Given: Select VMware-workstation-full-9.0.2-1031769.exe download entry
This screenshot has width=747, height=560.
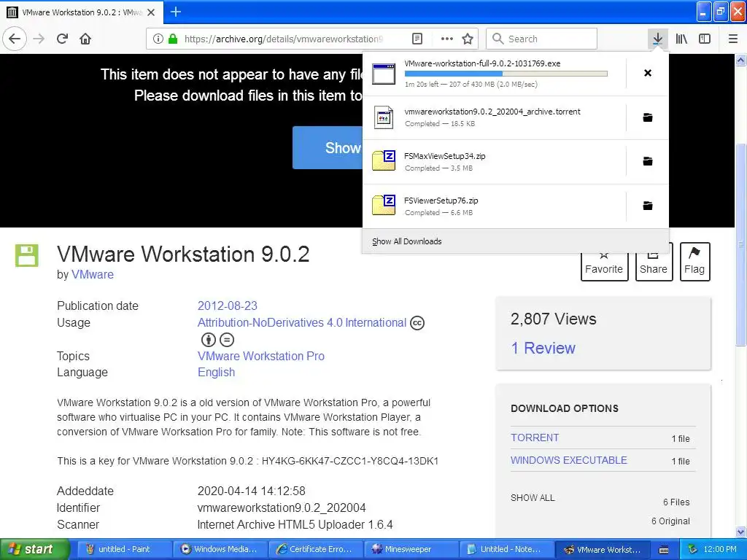Looking at the screenshot, I should (494, 74).
